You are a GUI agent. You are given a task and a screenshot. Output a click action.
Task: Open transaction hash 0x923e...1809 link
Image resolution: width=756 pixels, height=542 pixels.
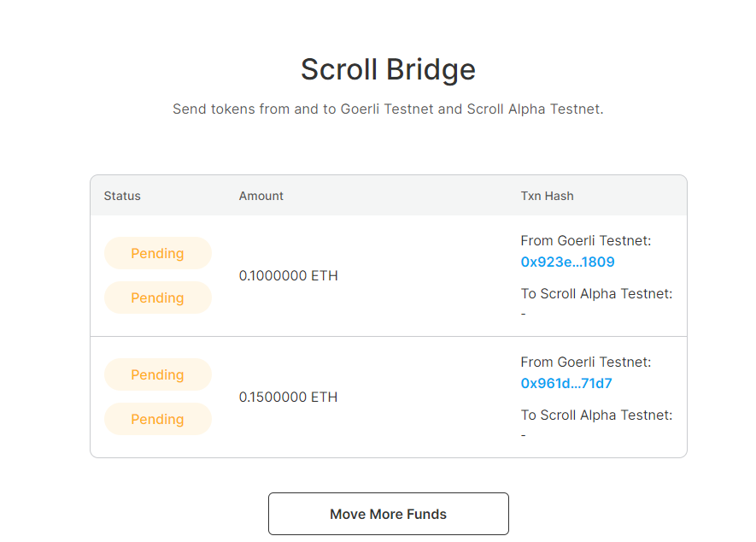(x=567, y=262)
